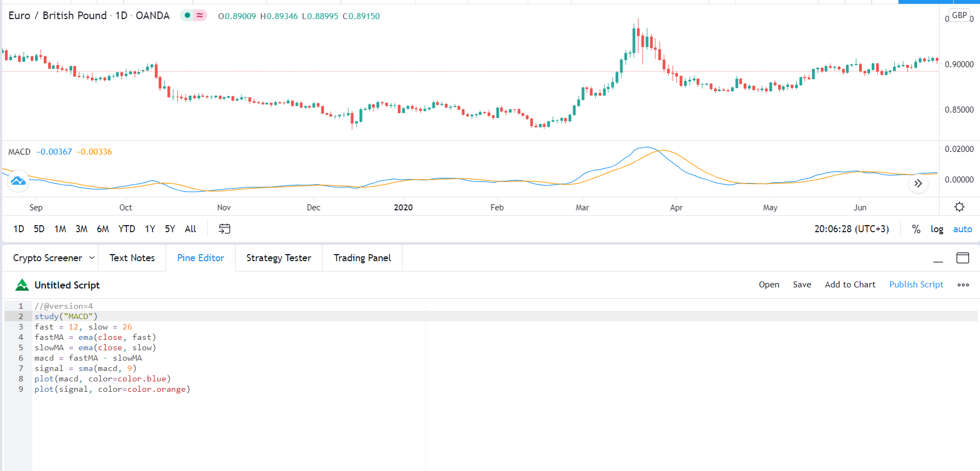Click the Apr label on time axis
This screenshot has width=980, height=471.
(676, 207)
